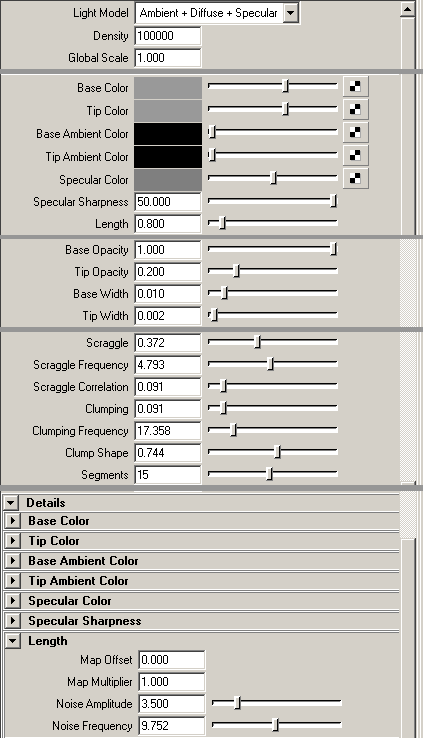This screenshot has width=423, height=738.
Task: Click the Tip Ambient Color black swatch
Action: click(168, 157)
